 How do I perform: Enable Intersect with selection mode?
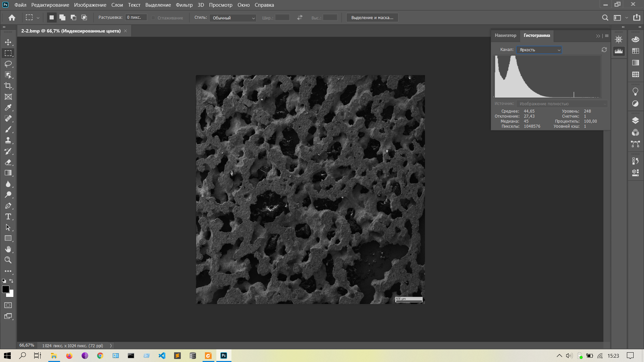point(84,17)
